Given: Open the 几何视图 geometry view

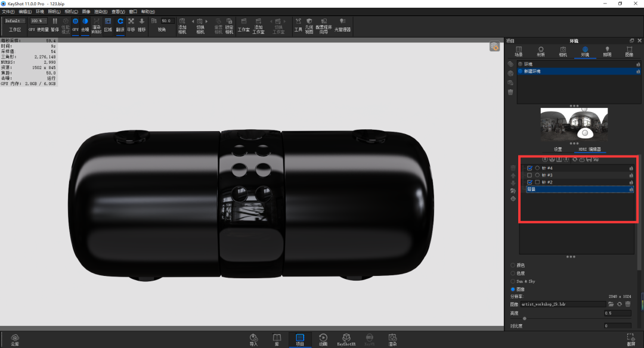Looking at the screenshot, I should coord(309,26).
